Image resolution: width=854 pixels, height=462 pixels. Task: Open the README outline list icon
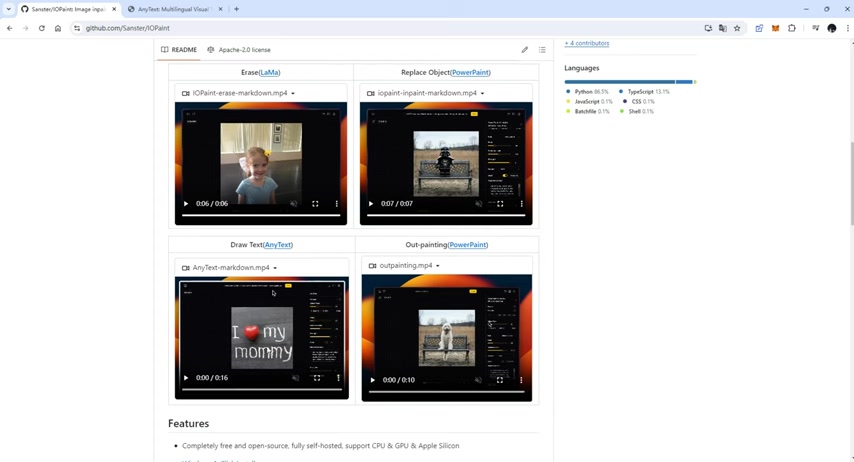coord(542,49)
